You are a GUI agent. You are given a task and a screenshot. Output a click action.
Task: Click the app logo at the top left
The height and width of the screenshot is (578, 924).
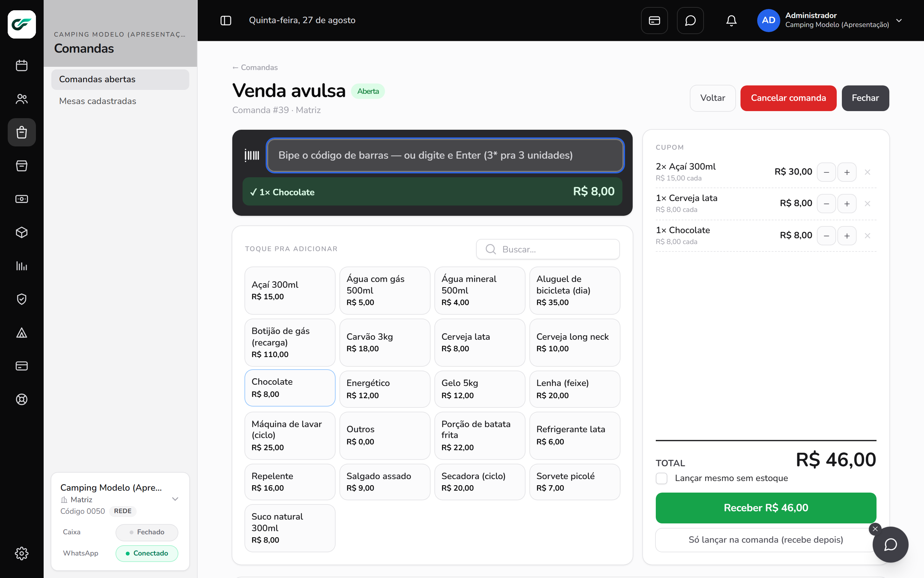pos(22,24)
